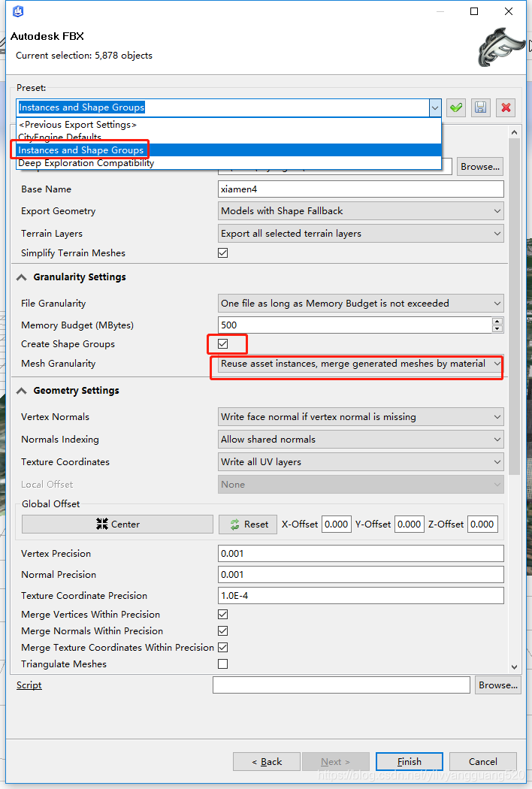Increase Memory Budget with up arrow

tap(497, 321)
